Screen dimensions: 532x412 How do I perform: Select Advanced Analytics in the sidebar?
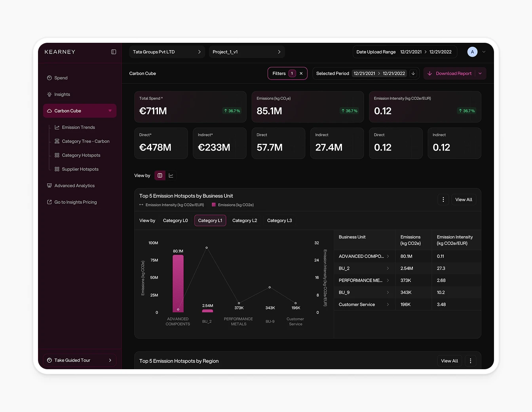(74, 185)
